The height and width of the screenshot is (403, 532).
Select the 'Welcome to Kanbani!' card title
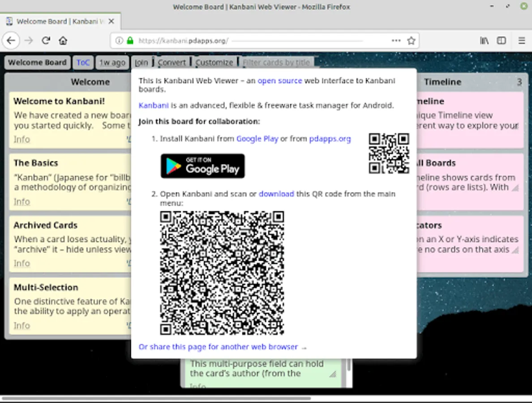click(x=59, y=101)
